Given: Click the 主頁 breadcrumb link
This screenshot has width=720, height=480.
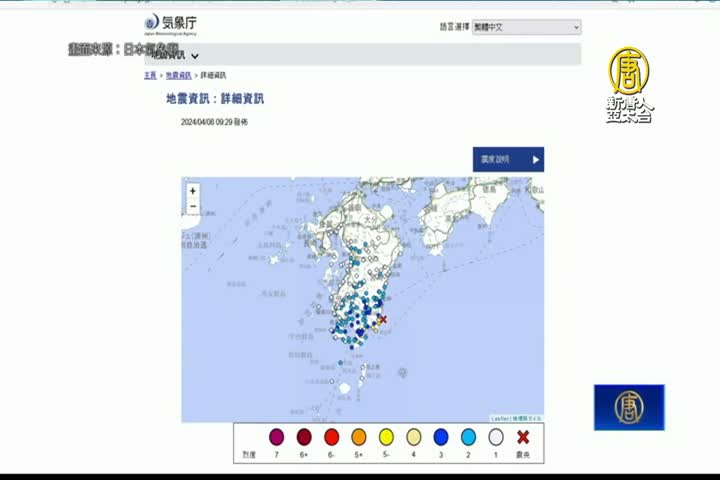Looking at the screenshot, I should tap(149, 76).
